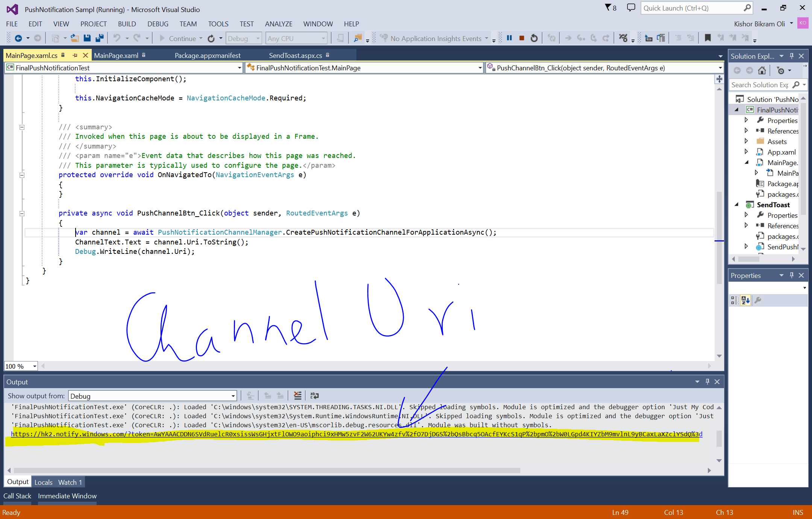Viewport: 812px width, 519px height.
Task: Toggle pin on MainPage.xaml.cs tab
Action: click(x=75, y=55)
